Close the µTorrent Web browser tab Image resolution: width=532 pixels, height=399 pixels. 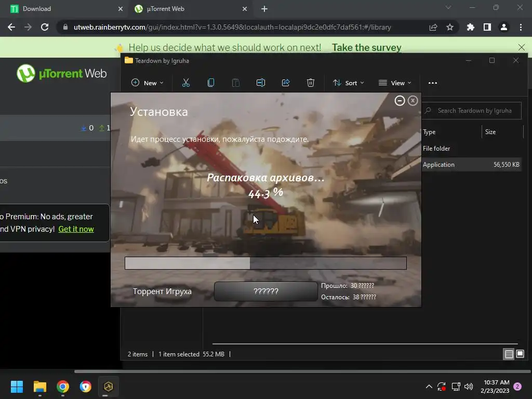[245, 9]
